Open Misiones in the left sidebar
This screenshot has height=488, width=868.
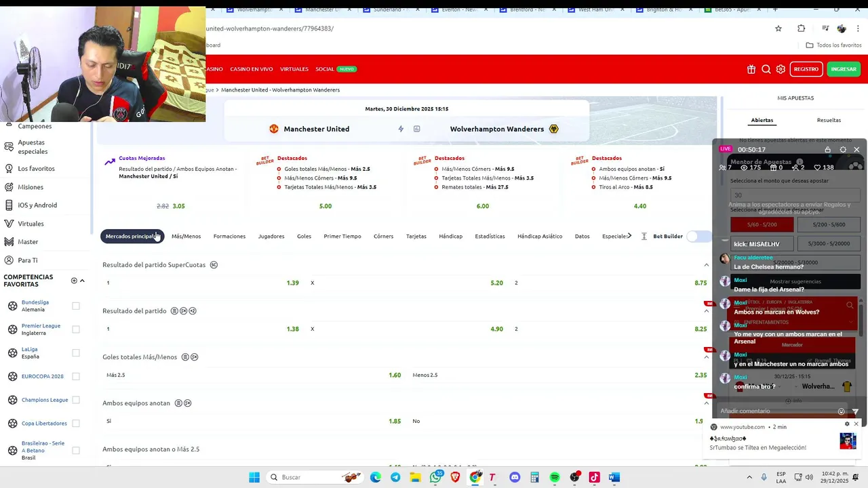(x=31, y=187)
